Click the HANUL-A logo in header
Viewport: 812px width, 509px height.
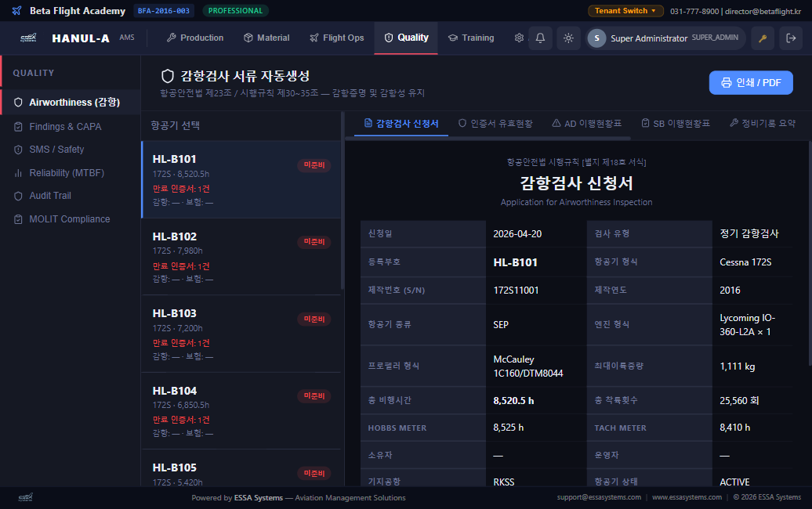point(80,38)
